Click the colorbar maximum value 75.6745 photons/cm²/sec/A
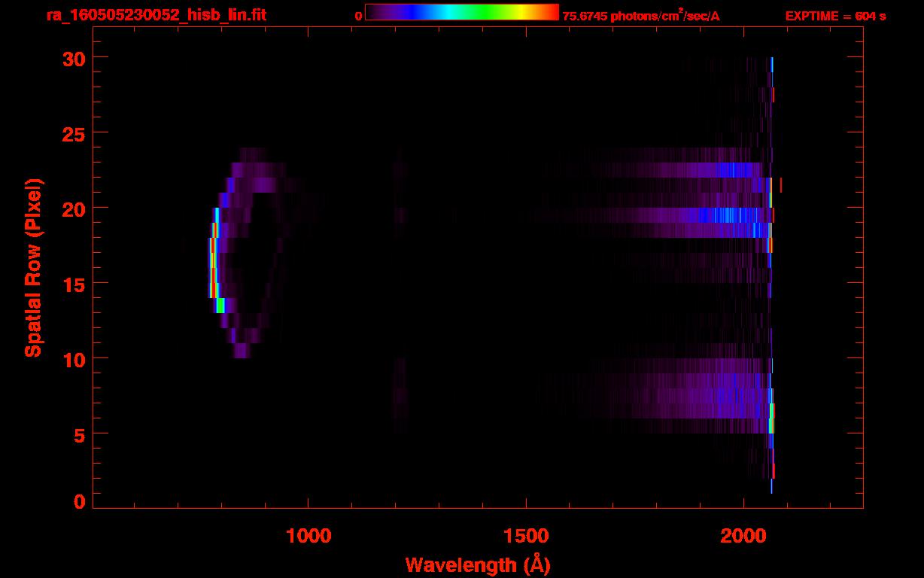Image resolution: width=924 pixels, height=578 pixels. point(641,16)
